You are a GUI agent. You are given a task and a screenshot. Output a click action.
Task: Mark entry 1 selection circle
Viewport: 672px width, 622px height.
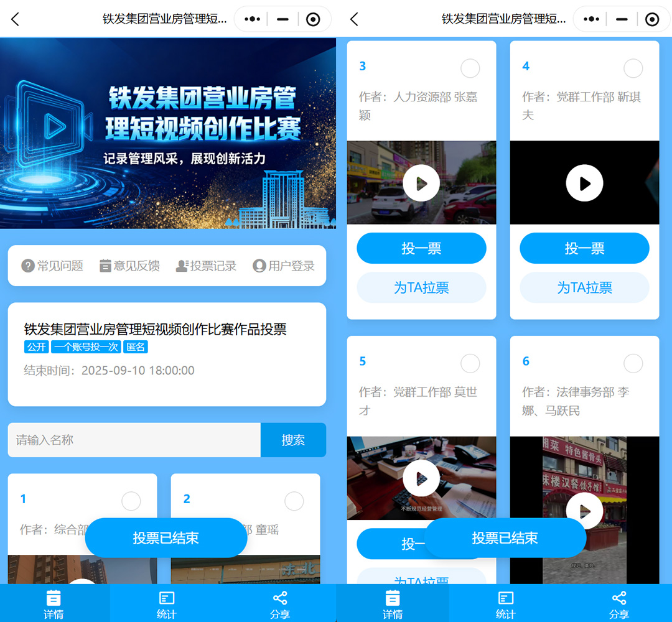coord(131,501)
